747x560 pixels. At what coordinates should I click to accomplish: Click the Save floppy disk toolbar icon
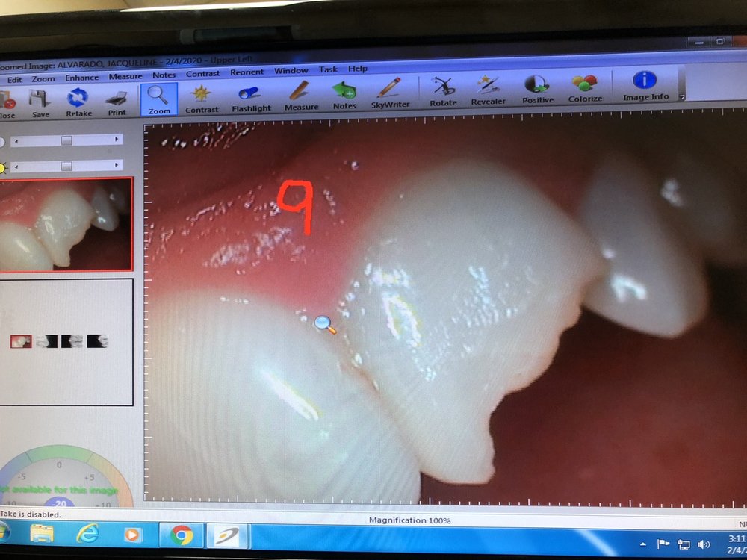pyautogui.click(x=40, y=104)
